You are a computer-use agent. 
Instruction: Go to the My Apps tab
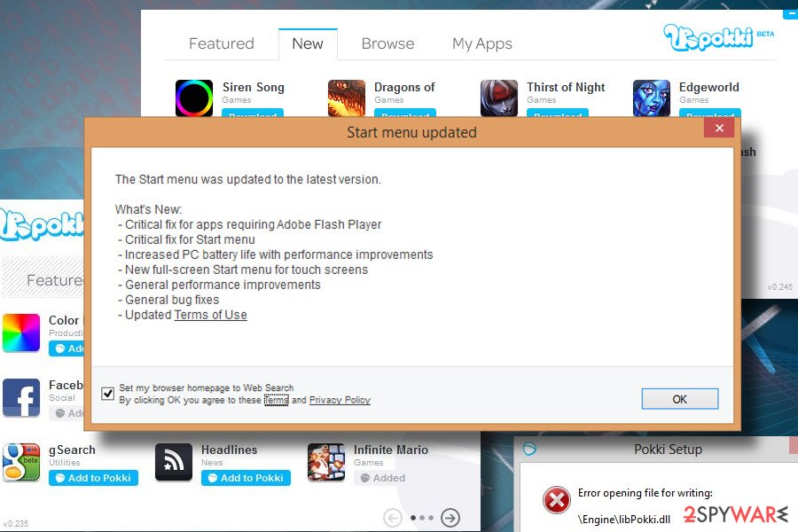[482, 44]
